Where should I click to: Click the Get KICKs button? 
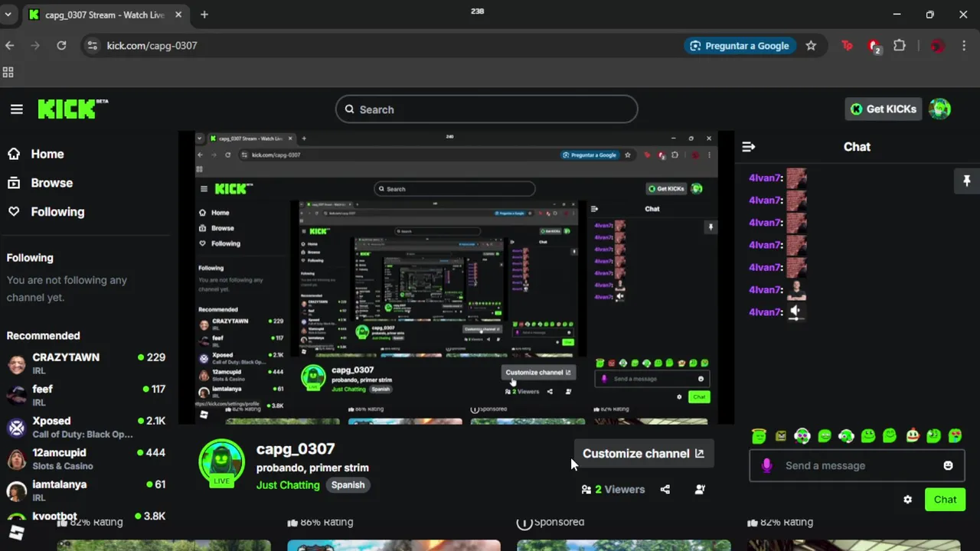pyautogui.click(x=883, y=109)
